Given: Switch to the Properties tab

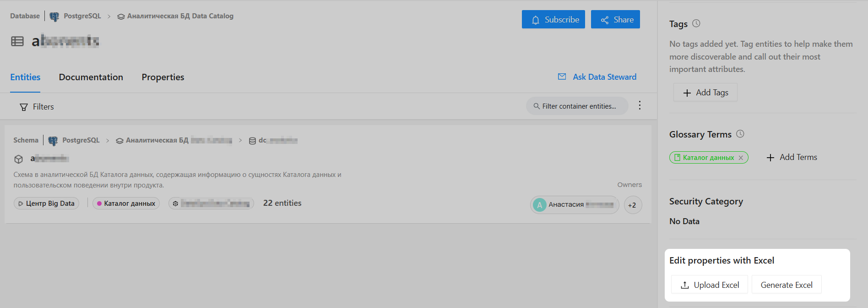Looking at the screenshot, I should [x=163, y=77].
